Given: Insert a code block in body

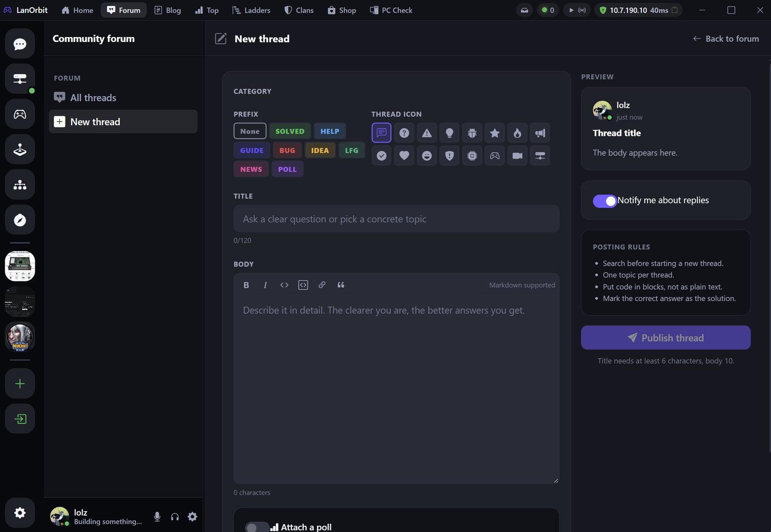Looking at the screenshot, I should point(303,285).
